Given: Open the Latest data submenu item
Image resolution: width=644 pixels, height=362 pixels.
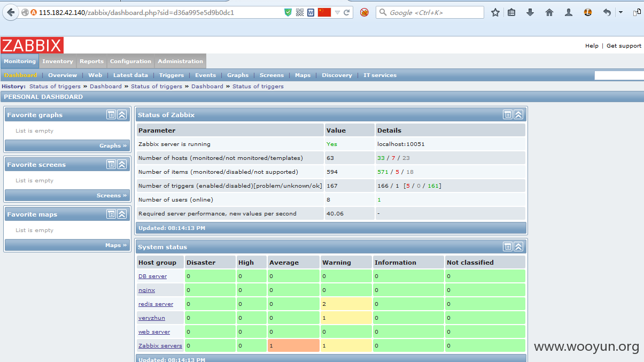Looking at the screenshot, I should pos(130,75).
